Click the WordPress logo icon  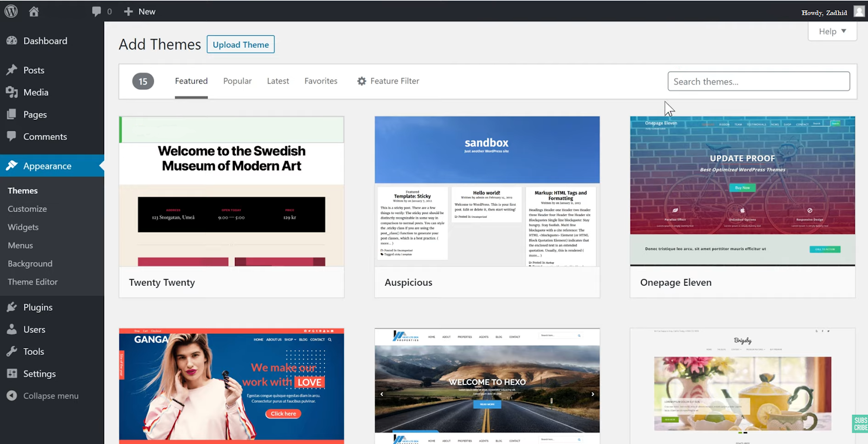point(11,11)
